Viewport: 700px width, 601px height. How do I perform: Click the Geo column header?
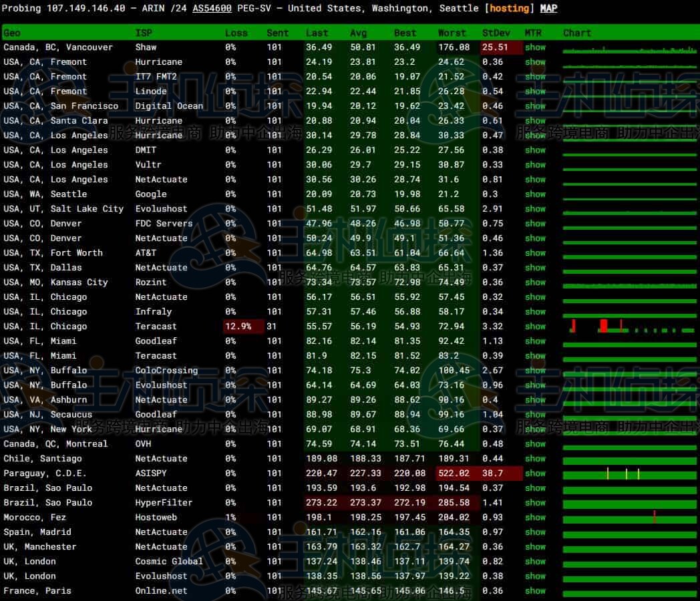pyautogui.click(x=12, y=33)
